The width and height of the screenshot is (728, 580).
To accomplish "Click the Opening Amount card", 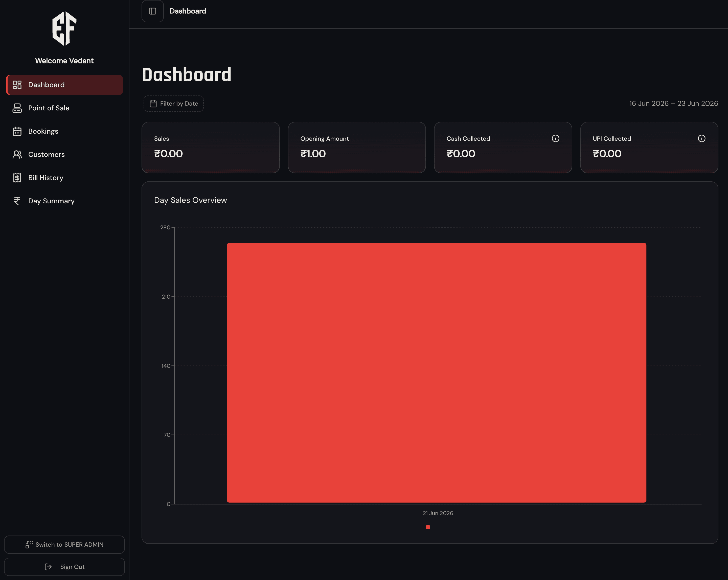I will [357, 148].
